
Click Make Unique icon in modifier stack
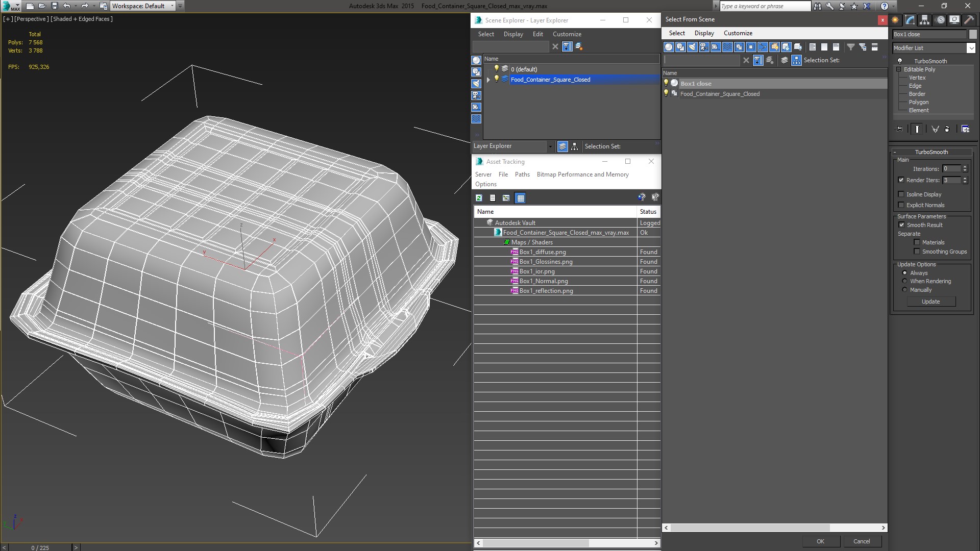(x=935, y=129)
